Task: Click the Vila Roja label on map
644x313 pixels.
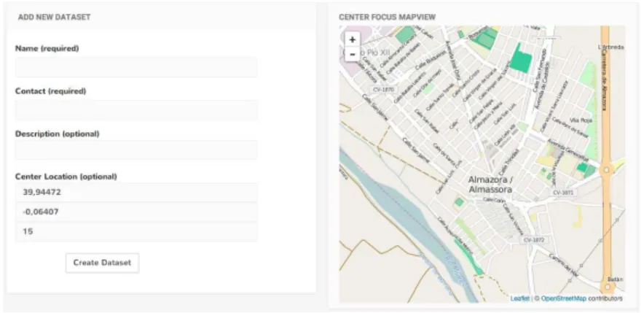Action: point(581,120)
